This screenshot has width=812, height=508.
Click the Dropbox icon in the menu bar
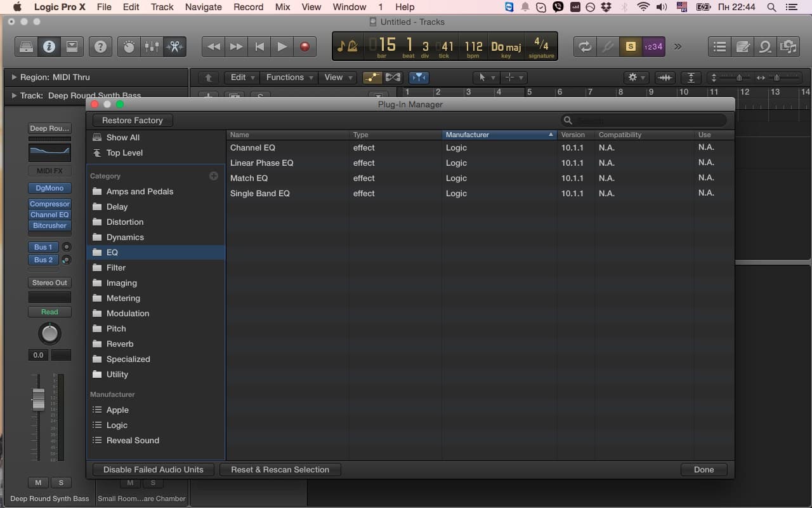(606, 7)
